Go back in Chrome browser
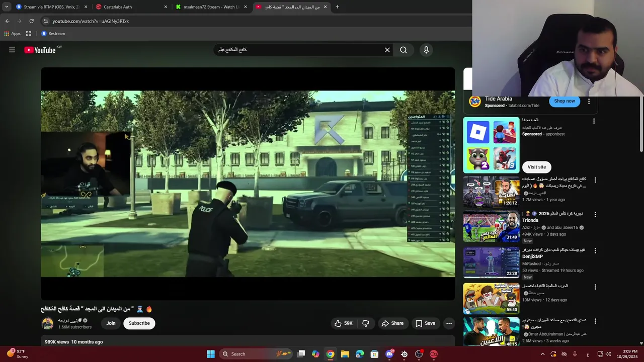Image resolution: width=644 pixels, height=362 pixels. 7,21
